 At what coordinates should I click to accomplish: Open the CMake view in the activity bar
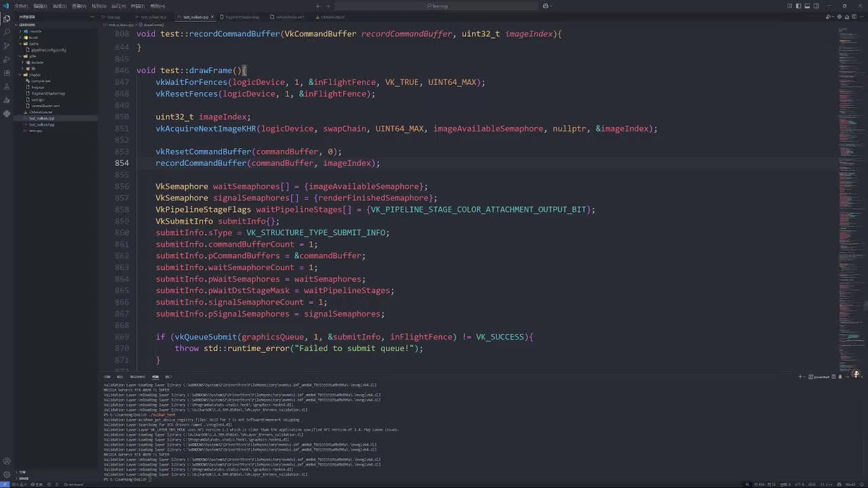(x=7, y=100)
